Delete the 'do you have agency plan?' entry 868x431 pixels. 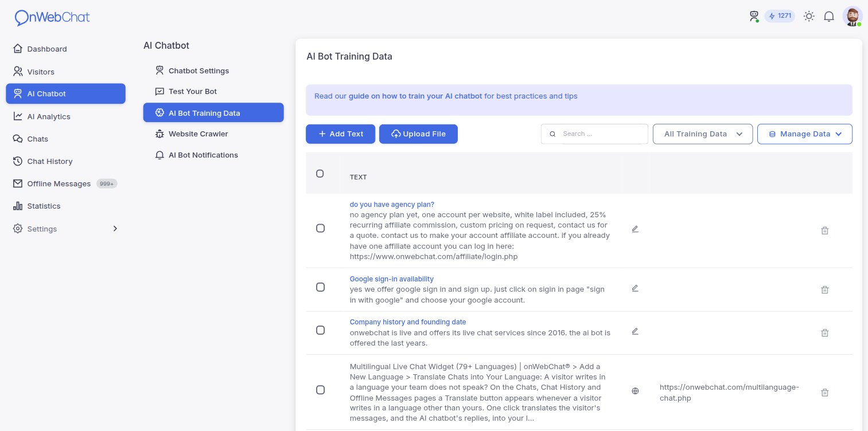[x=825, y=230]
